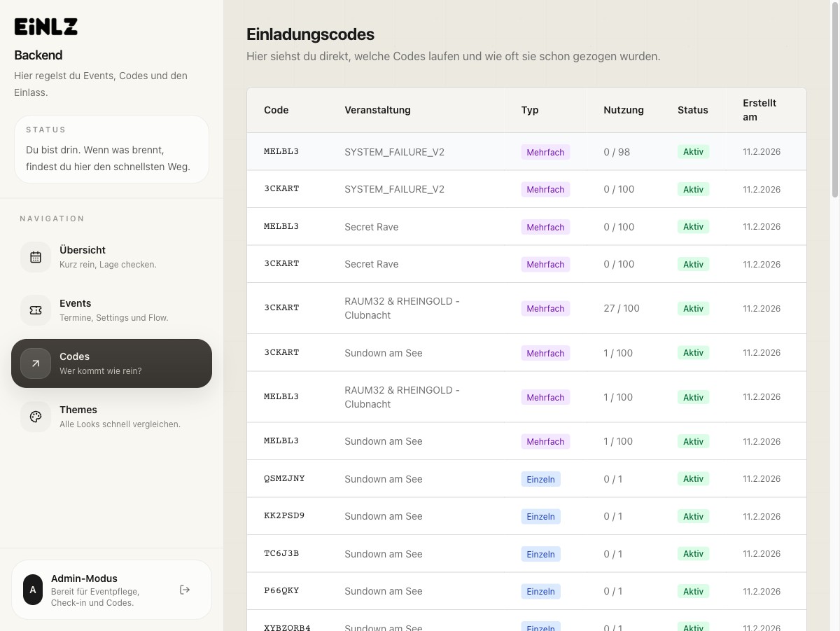Click the Mehrfach badge on SYSTEM_FAILURE_V2

(545, 152)
